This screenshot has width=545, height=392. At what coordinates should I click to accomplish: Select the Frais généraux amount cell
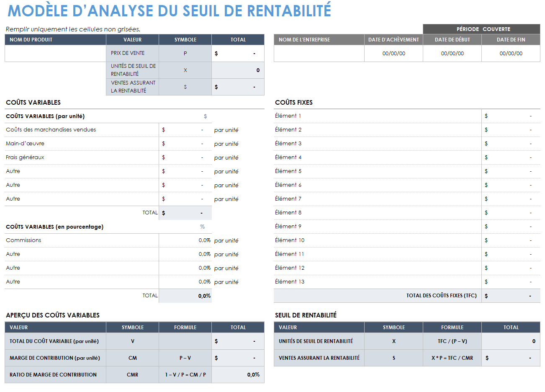185,157
